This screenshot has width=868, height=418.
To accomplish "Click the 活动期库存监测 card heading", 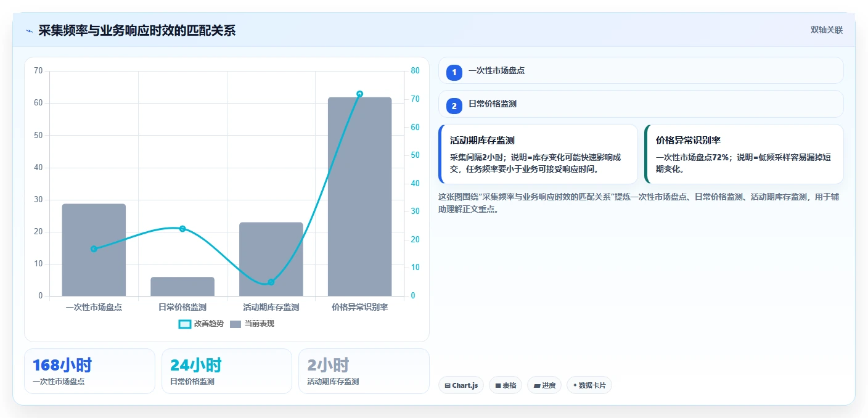I will coord(482,141).
